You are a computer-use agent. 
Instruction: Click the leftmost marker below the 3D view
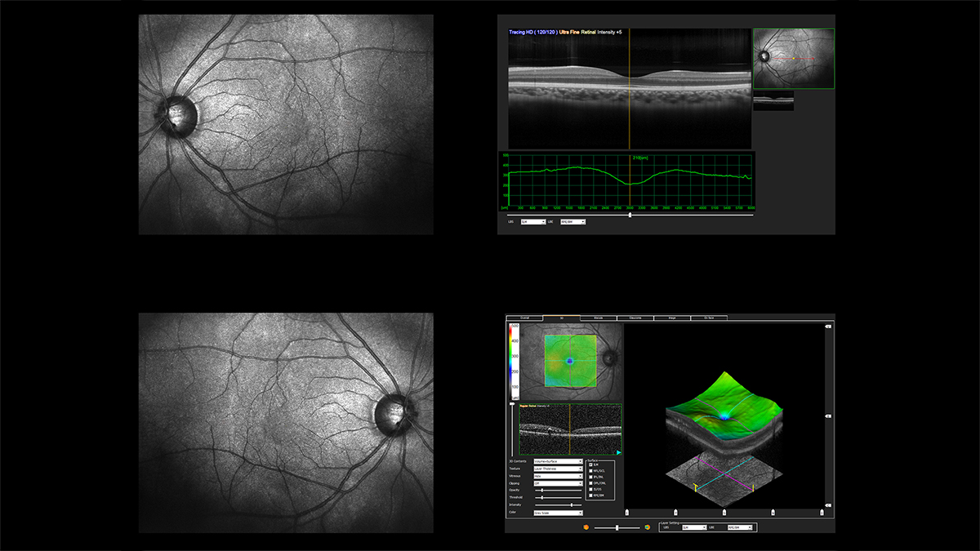click(627, 513)
